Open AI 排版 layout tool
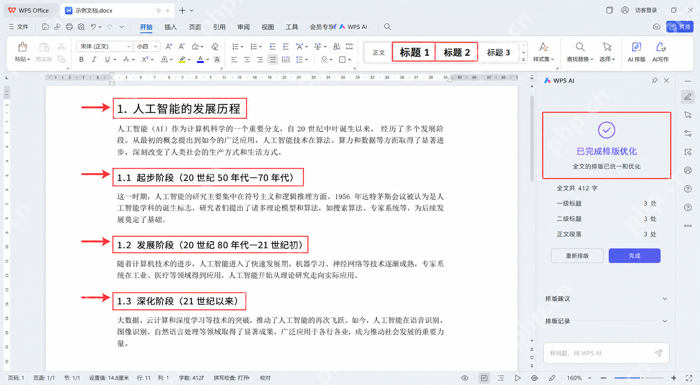Screen dimensions: 700x385 coord(636,52)
